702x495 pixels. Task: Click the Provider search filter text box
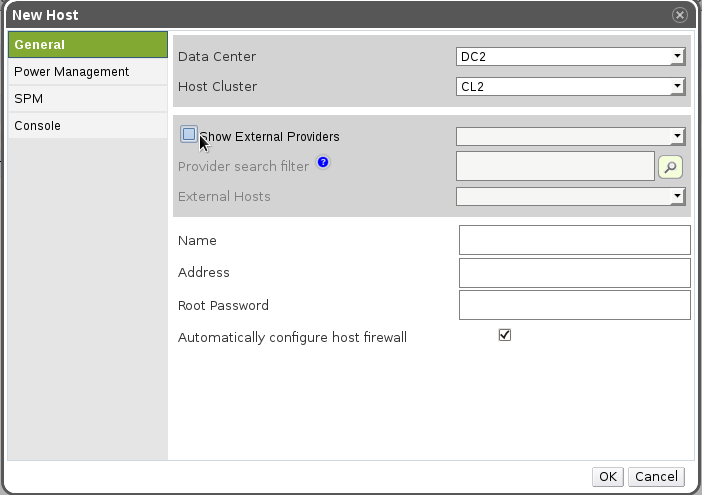[x=555, y=166]
